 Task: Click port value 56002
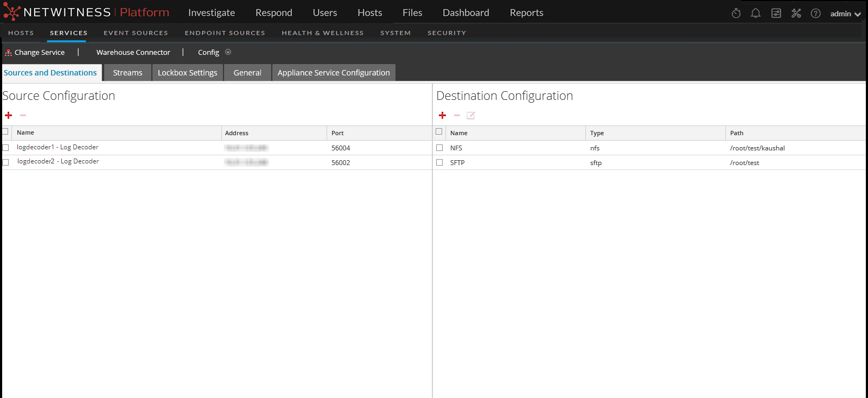[341, 162]
